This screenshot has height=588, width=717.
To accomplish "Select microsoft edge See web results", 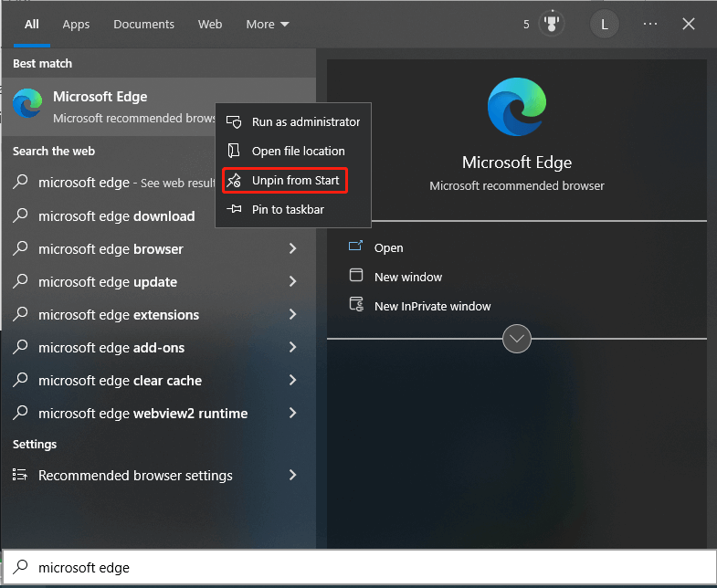I will point(127,183).
